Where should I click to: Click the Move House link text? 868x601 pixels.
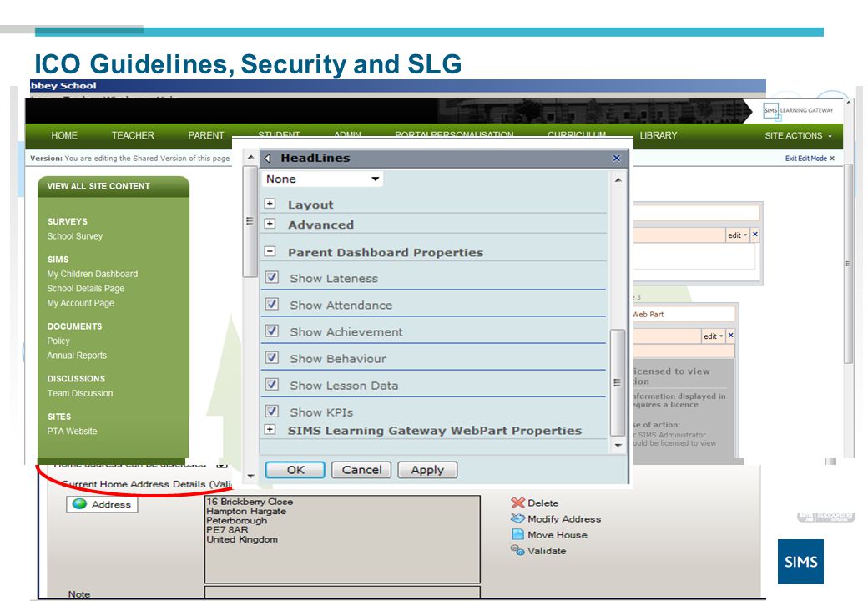pos(558,535)
